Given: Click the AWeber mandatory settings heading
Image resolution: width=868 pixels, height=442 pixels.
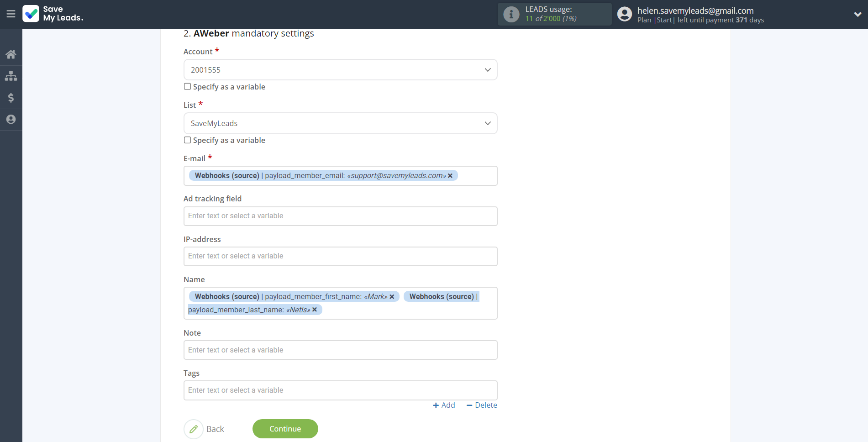Looking at the screenshot, I should pos(249,33).
